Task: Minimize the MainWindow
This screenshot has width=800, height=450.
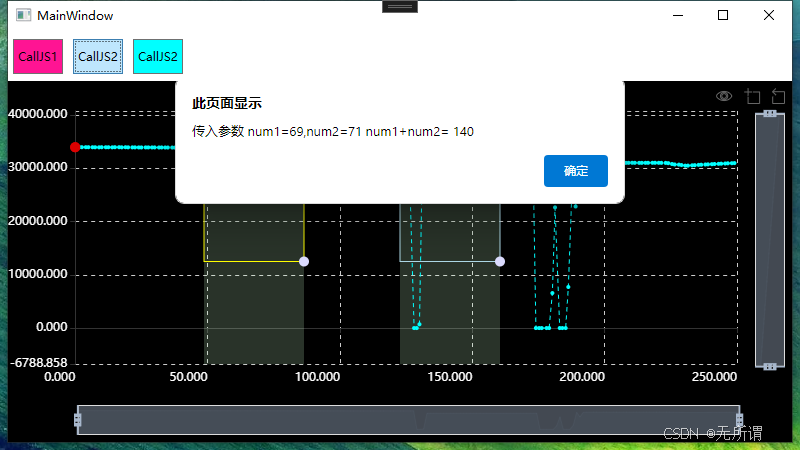Action: 678,15
